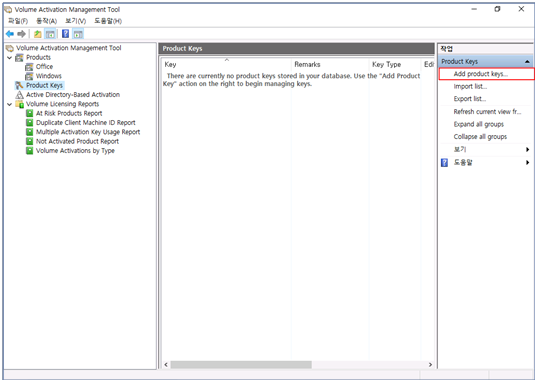Screen dimensions: 538x383
Task: Click the Windows node icon
Action: point(29,76)
